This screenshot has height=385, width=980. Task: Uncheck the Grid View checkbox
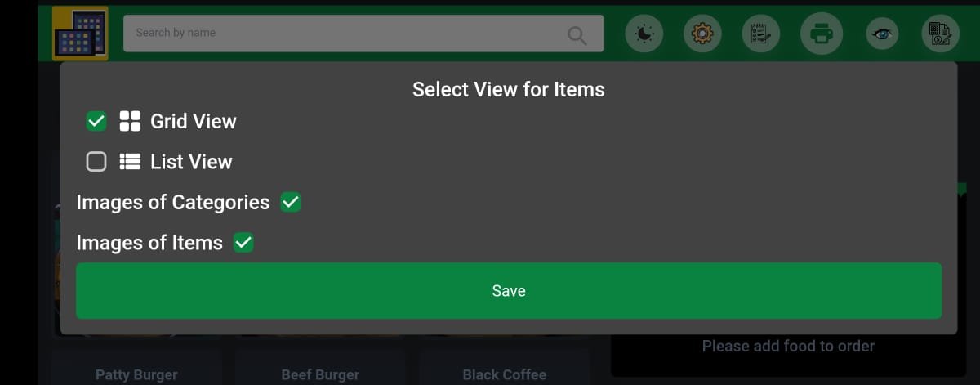tap(96, 121)
